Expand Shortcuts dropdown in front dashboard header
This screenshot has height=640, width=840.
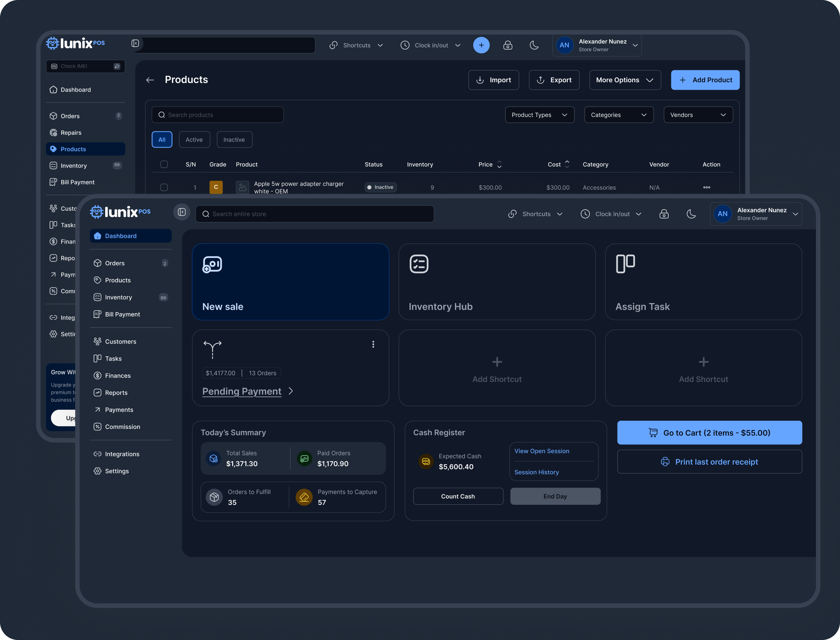pos(536,214)
